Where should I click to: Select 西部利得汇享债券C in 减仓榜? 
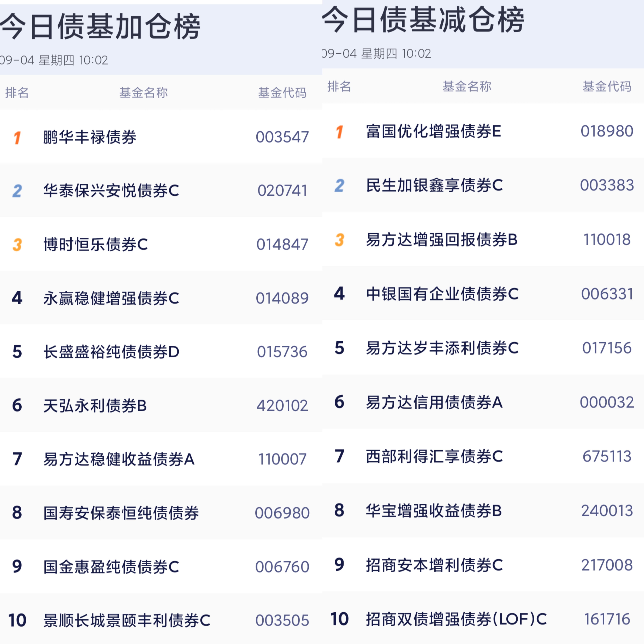tap(434, 456)
